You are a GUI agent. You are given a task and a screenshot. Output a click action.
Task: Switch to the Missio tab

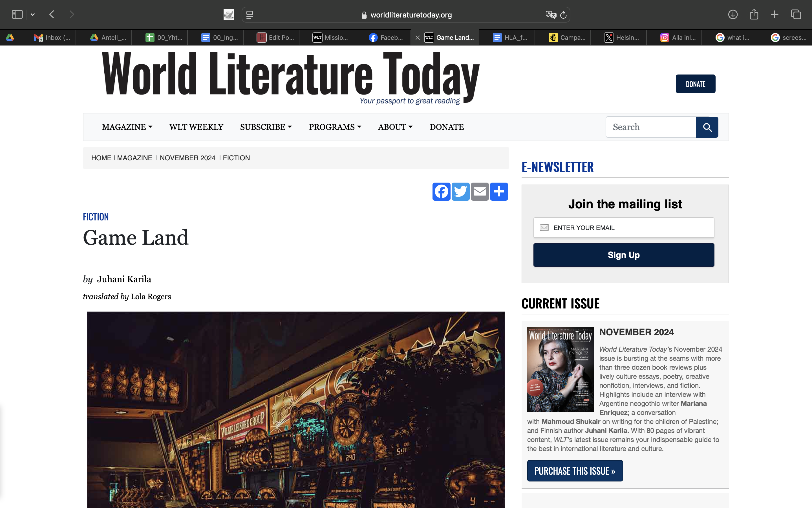327,38
